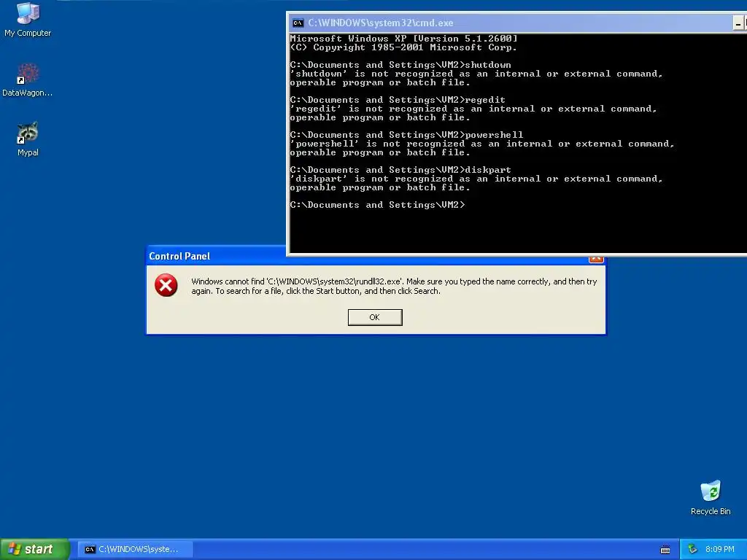
Task: Open the cmd.exe window system menu icon
Action: [298, 23]
